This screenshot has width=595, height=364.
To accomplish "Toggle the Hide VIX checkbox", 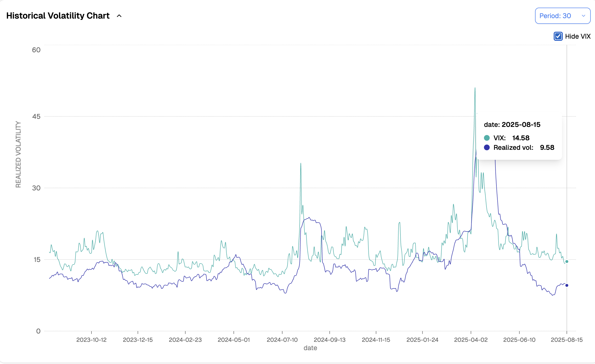I will pos(558,36).
